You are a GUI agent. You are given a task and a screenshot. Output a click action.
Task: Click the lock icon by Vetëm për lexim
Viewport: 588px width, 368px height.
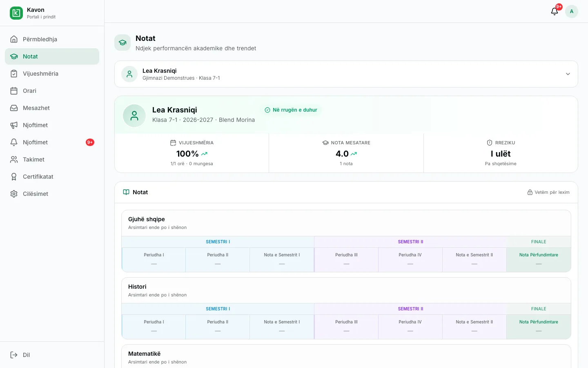click(530, 192)
